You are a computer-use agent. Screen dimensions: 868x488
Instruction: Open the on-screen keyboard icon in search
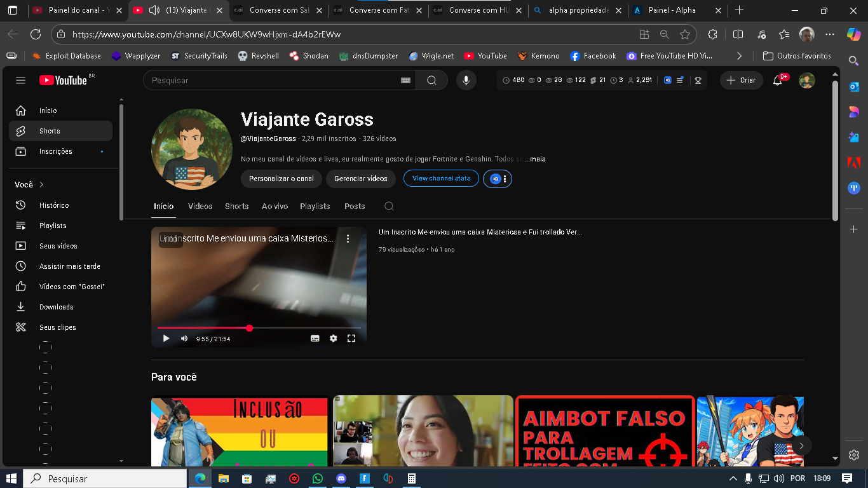(x=405, y=80)
